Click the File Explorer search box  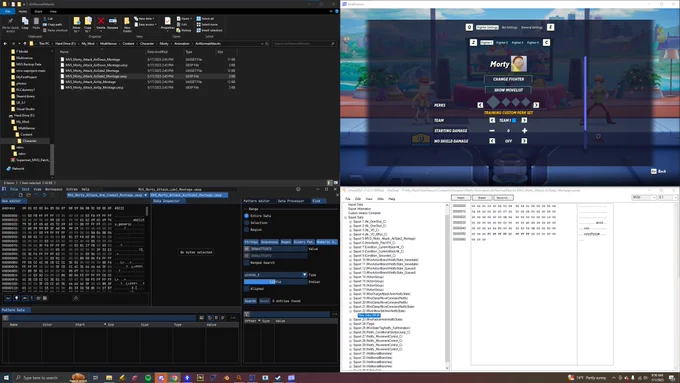pyautogui.click(x=304, y=43)
